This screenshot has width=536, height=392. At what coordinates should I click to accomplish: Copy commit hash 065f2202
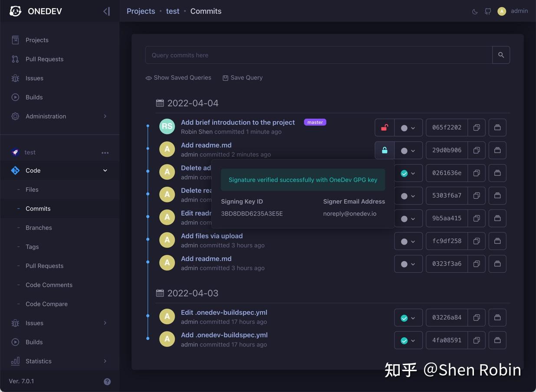pos(476,127)
